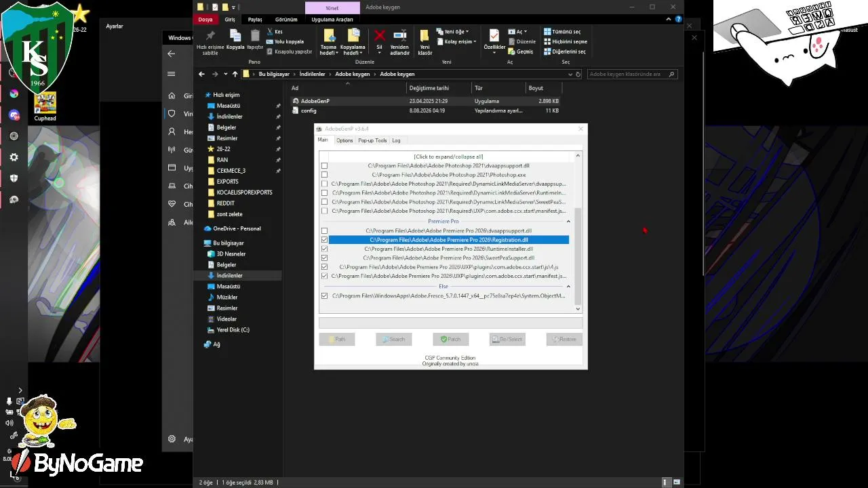Open Yerel Disk (C:) in navigation pane
The image size is (868, 488).
pos(233,330)
